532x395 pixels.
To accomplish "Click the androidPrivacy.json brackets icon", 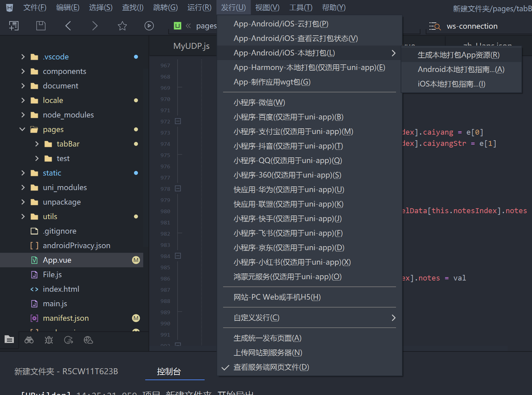I will coord(34,246).
